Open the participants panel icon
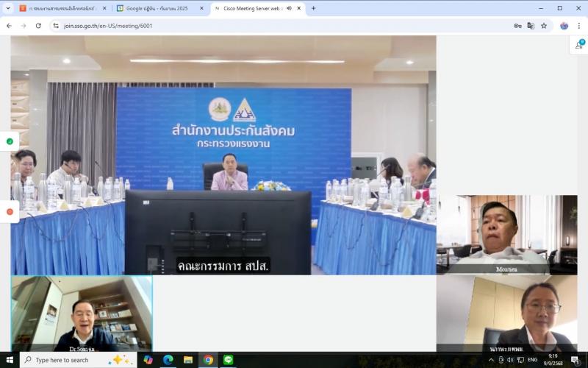Image resolution: width=588 pixels, height=368 pixels. [x=578, y=46]
